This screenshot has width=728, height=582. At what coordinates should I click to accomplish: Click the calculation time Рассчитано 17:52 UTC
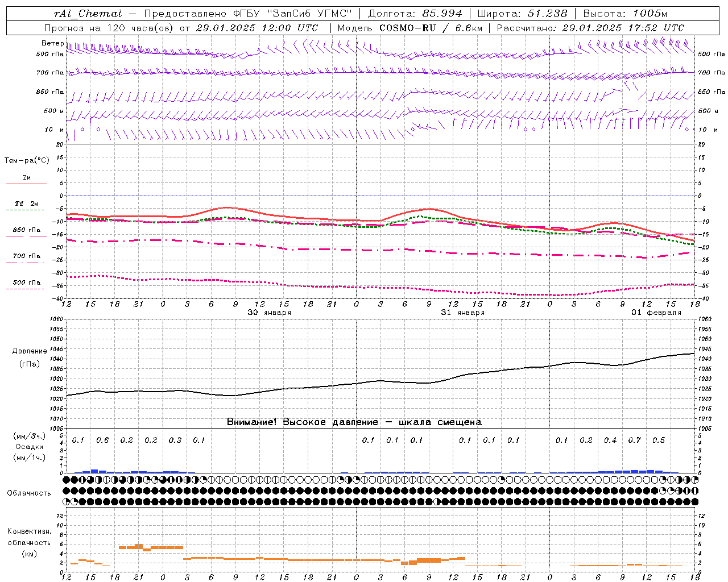point(590,28)
